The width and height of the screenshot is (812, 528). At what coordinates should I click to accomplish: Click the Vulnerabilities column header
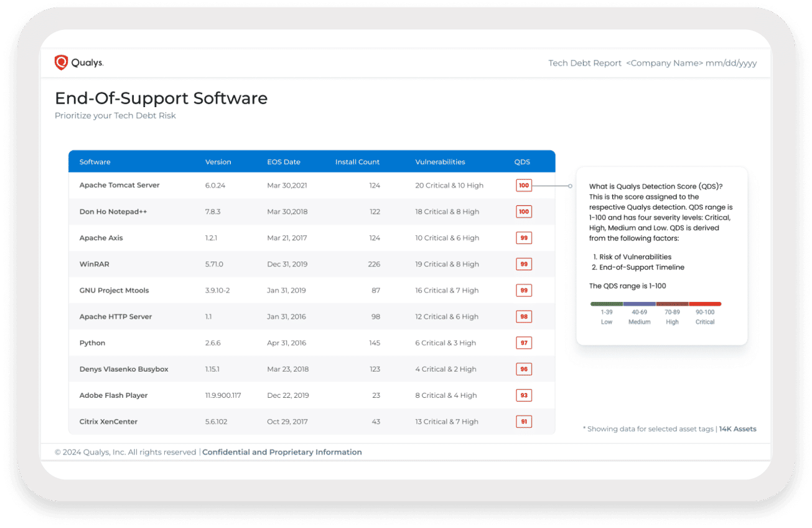tap(441, 162)
